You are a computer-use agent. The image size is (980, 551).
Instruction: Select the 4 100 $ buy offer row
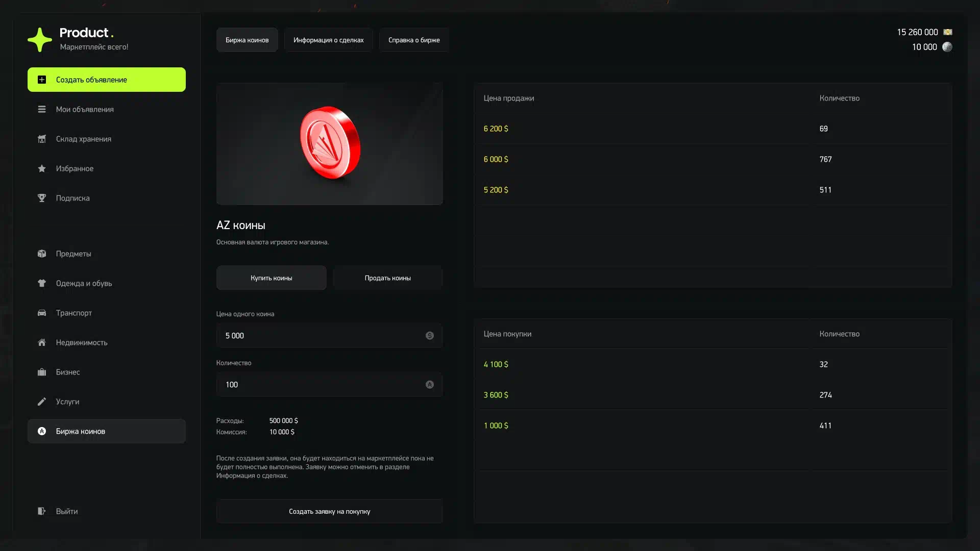(713, 364)
